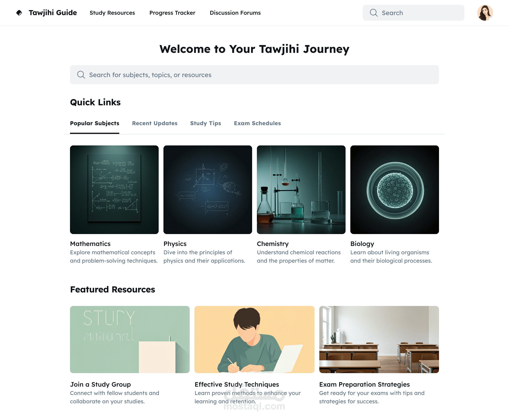Open Study Resources in the navigation
The image size is (509, 420).
click(x=112, y=13)
